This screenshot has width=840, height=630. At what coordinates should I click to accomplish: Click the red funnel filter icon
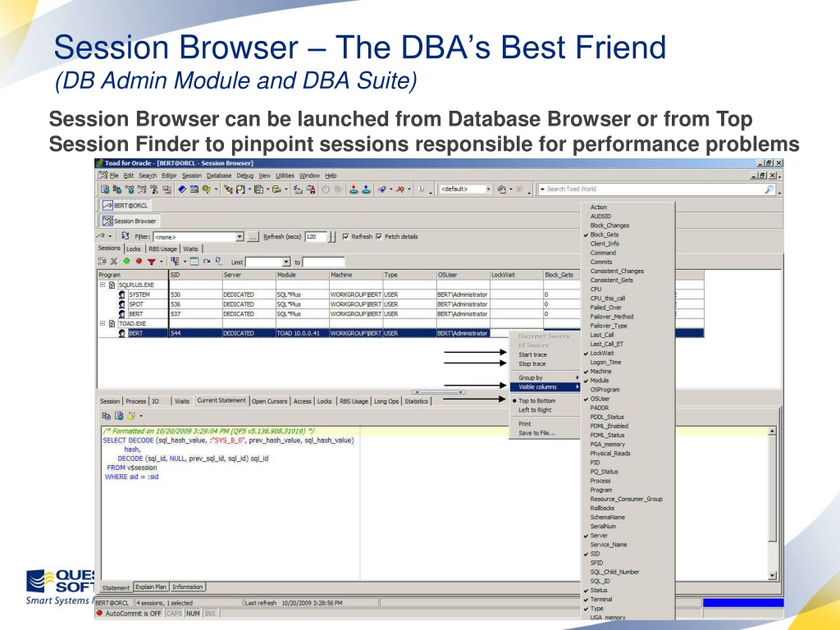(x=152, y=262)
